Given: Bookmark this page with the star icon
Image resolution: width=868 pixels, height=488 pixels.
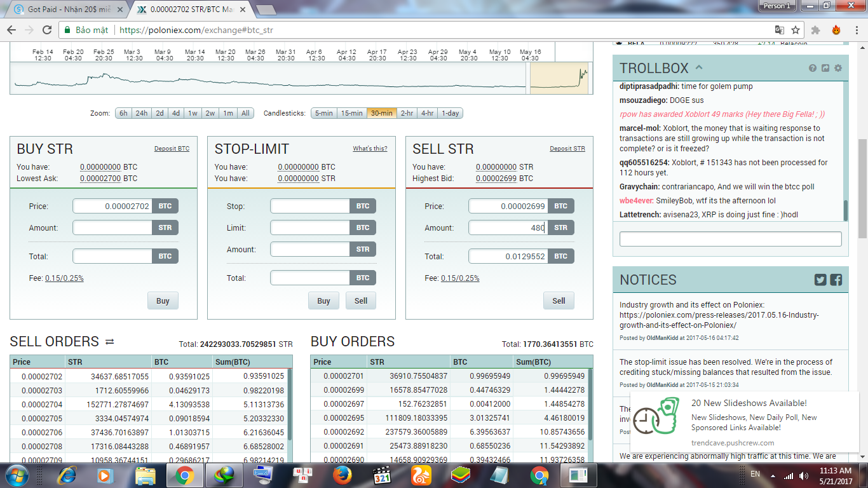Looking at the screenshot, I should coord(796,30).
